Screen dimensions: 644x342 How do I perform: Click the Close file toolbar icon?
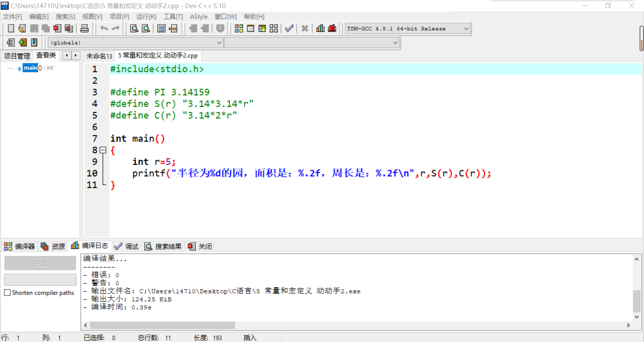tap(57, 29)
